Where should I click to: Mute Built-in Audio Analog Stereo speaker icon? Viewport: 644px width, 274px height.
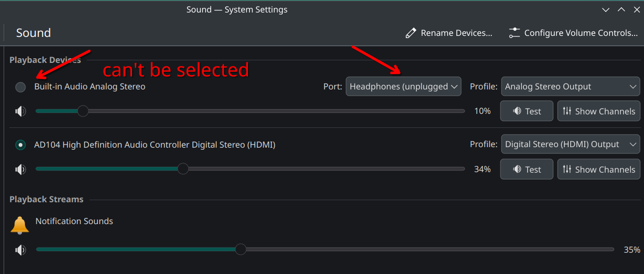pos(20,111)
